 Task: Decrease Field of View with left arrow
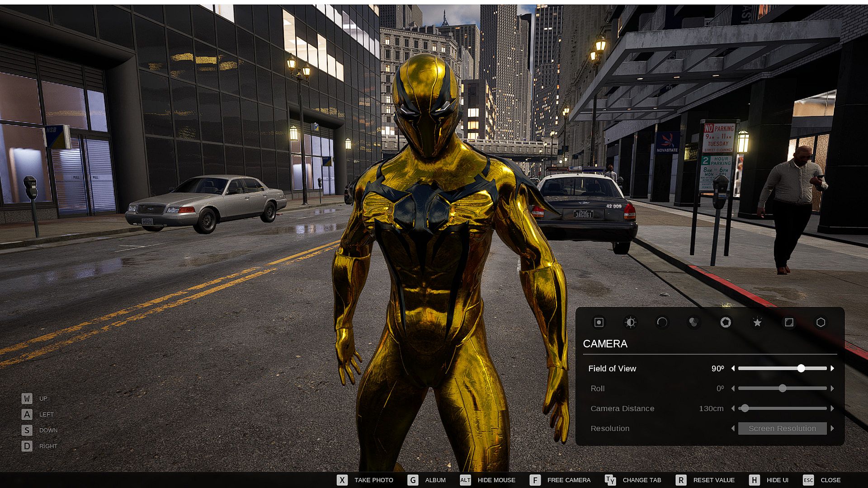733,368
